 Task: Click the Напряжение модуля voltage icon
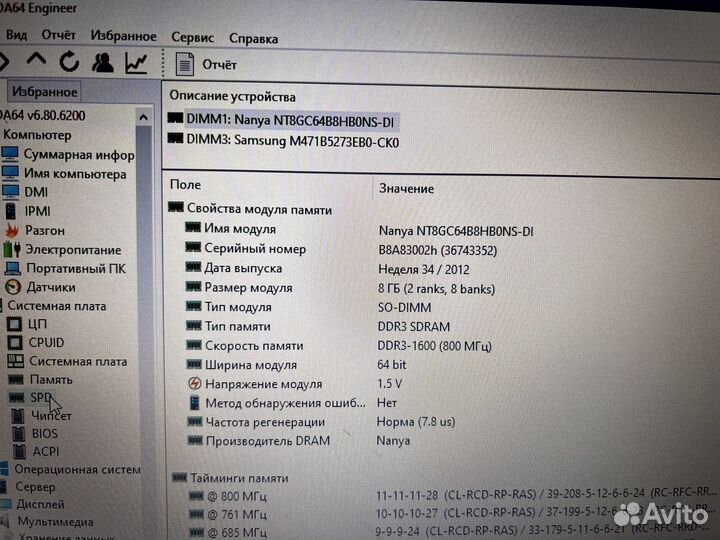point(195,383)
